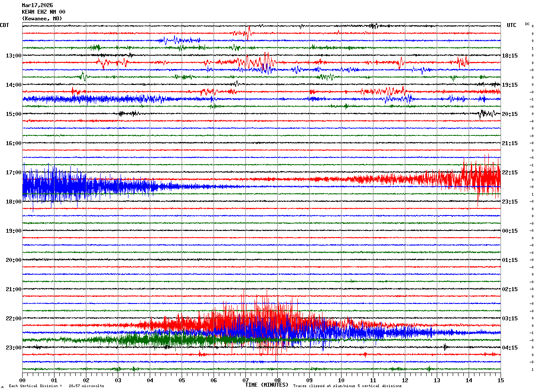The image size is (536, 392).
Task: Click minute tick 09 on the time axis
Action: [x=309, y=380]
